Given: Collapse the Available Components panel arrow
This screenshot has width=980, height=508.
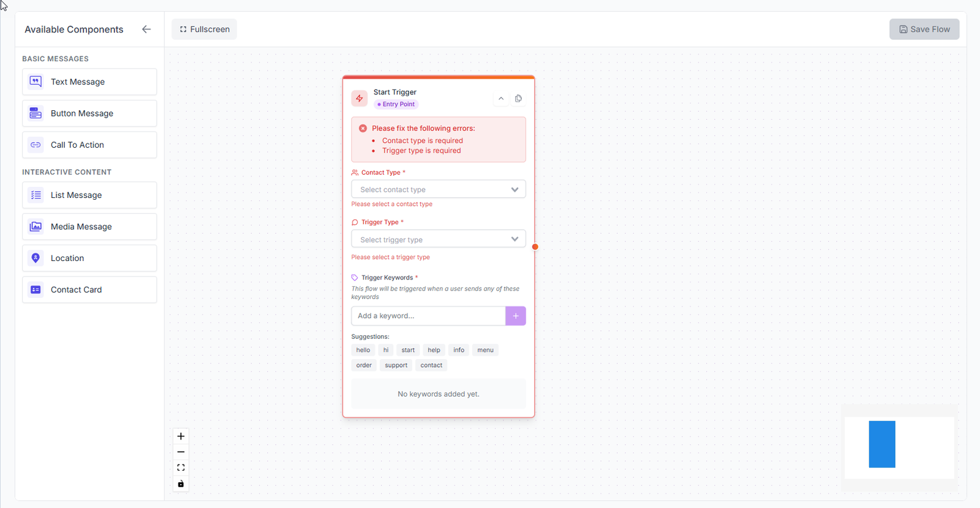Looking at the screenshot, I should (x=146, y=29).
